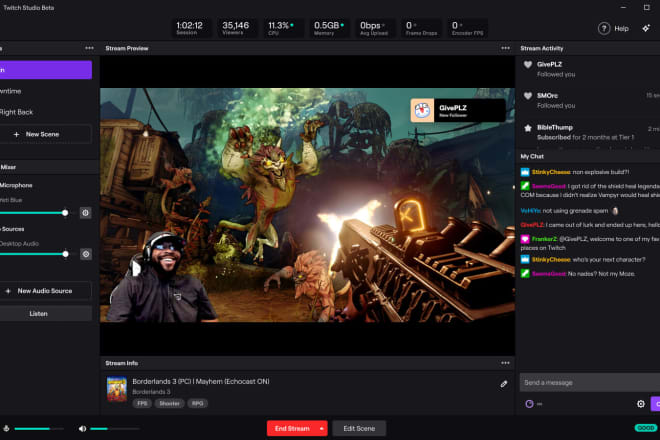Expand End Stream dropdown arrow

pyautogui.click(x=322, y=429)
